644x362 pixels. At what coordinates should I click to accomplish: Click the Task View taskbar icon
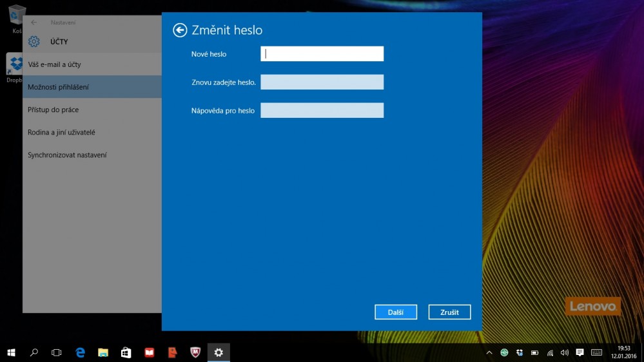click(57, 352)
